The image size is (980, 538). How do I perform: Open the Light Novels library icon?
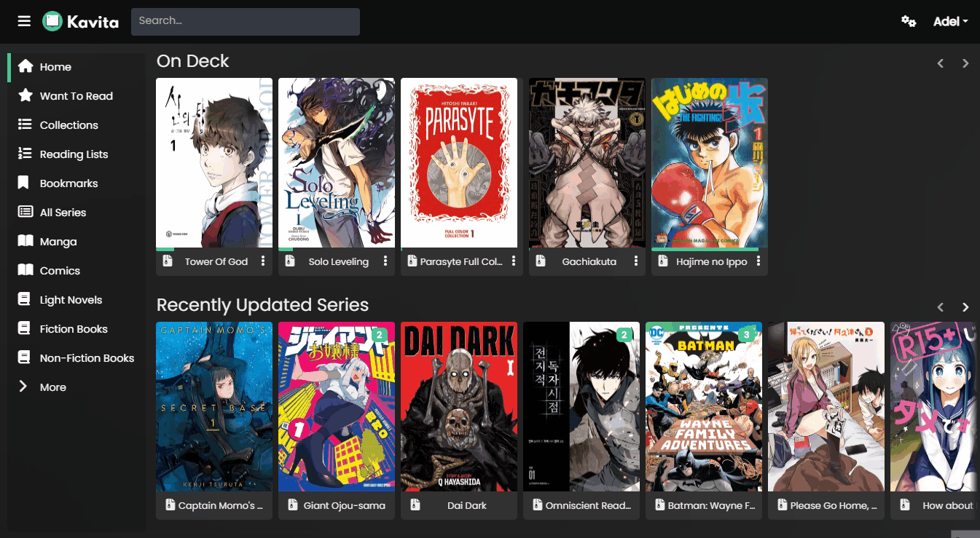pyautogui.click(x=26, y=299)
